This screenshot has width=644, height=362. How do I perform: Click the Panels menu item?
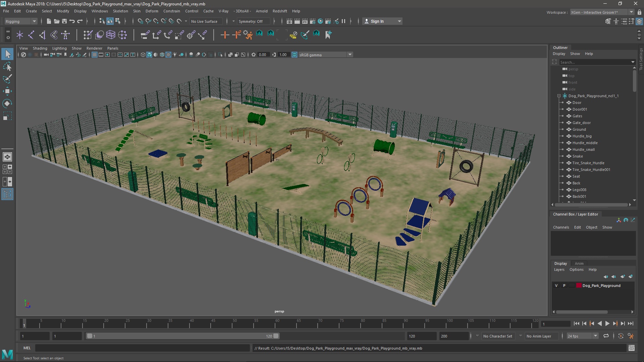point(112,48)
